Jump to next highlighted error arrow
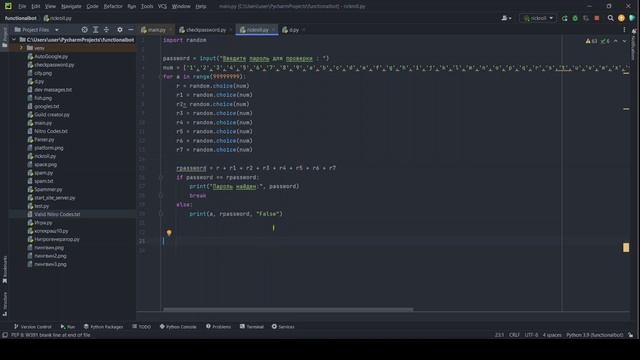The width and height of the screenshot is (640, 360). [624, 41]
